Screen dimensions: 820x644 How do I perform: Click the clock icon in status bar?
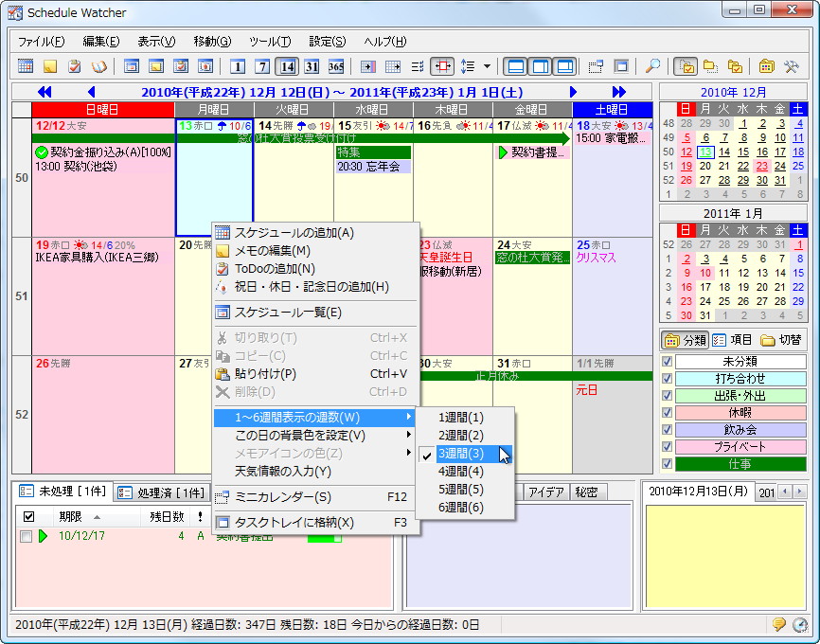click(800, 624)
